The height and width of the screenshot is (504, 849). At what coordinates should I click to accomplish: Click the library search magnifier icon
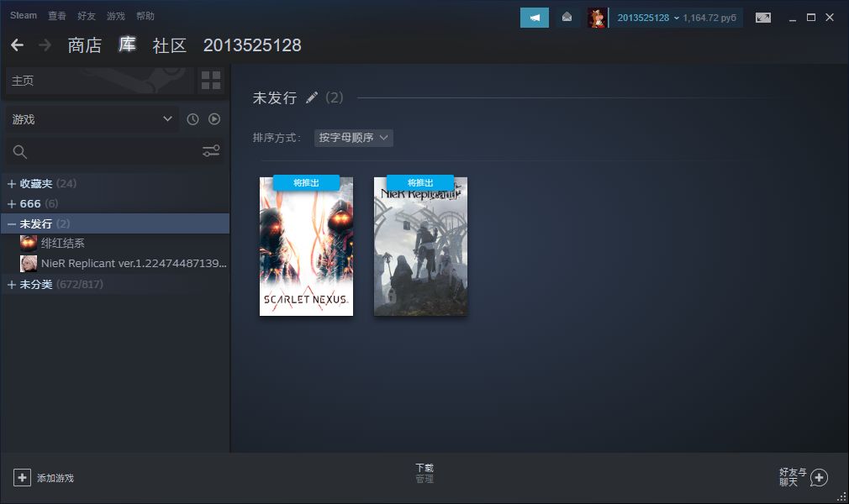[x=20, y=152]
